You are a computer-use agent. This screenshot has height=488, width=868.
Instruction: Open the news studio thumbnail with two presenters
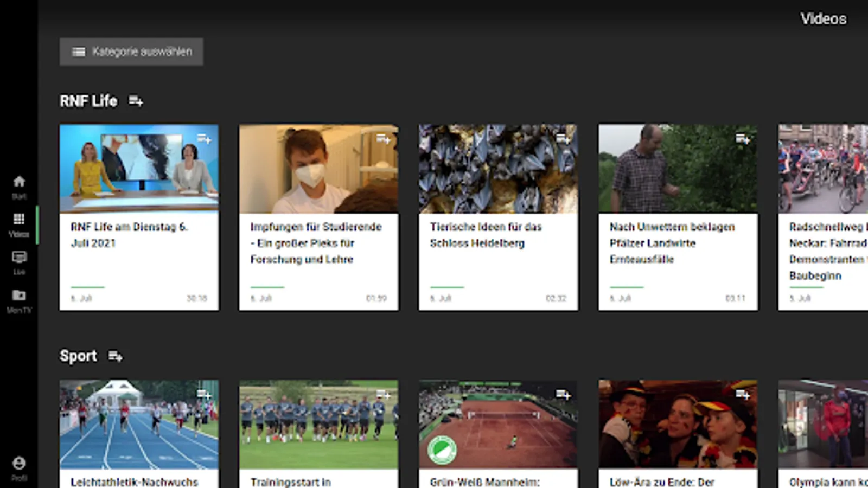pyautogui.click(x=139, y=169)
